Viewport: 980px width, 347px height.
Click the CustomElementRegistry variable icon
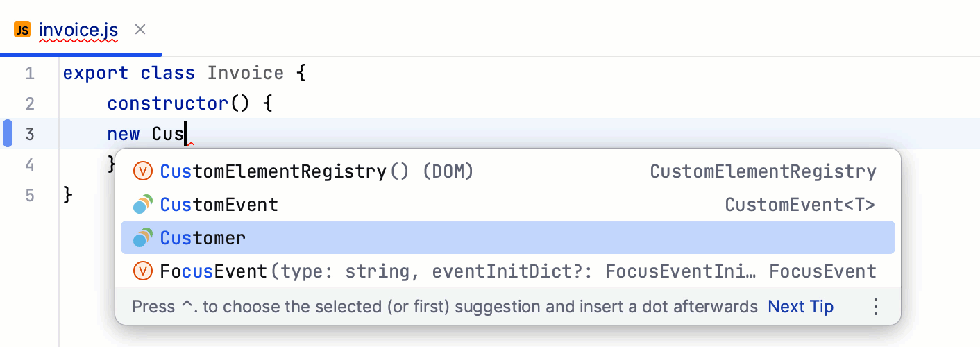click(x=142, y=171)
